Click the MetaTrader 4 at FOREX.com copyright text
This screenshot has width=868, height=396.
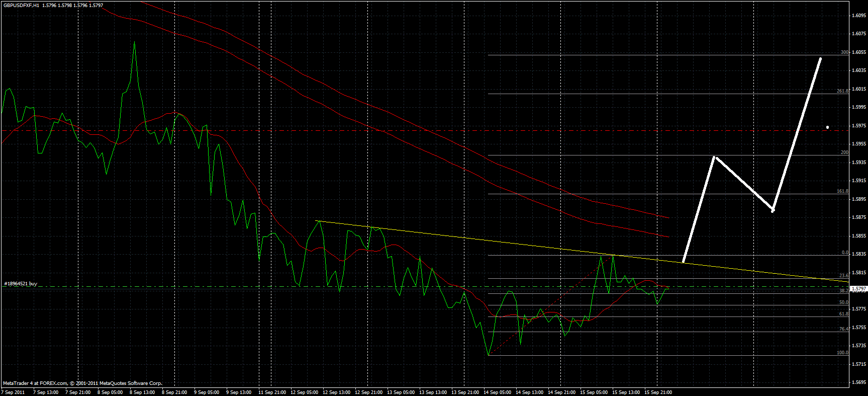click(x=82, y=383)
